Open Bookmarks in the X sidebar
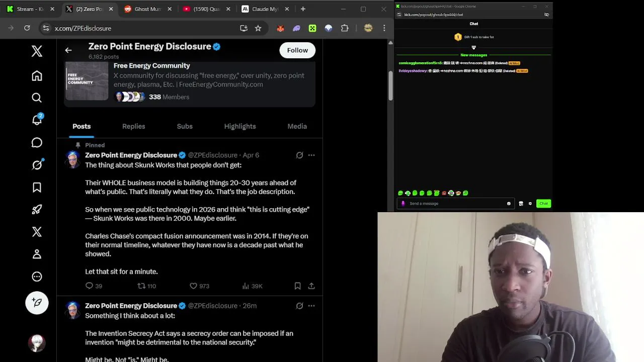The image size is (644, 362). point(37,188)
